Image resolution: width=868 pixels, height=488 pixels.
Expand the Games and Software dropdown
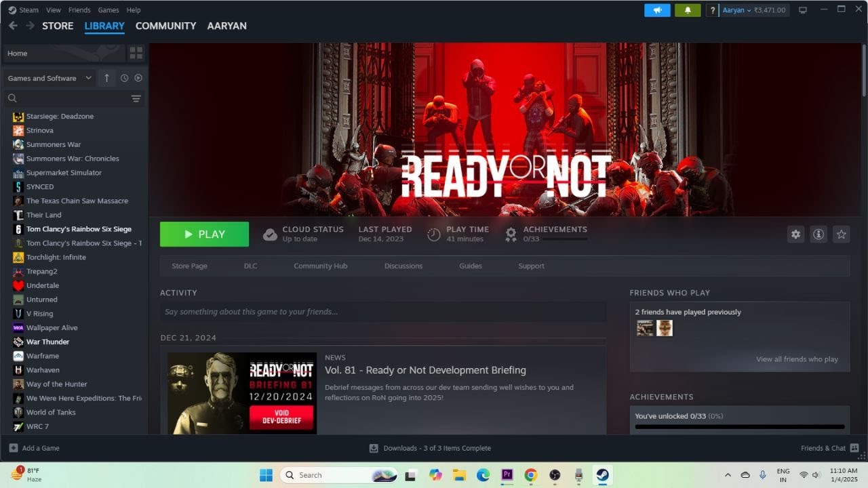tap(50, 78)
